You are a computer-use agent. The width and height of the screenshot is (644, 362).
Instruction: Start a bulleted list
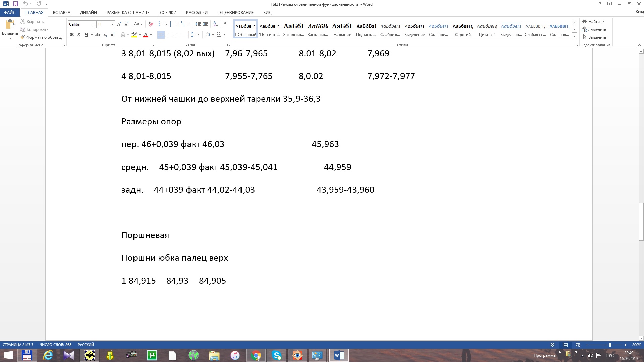[161, 24]
